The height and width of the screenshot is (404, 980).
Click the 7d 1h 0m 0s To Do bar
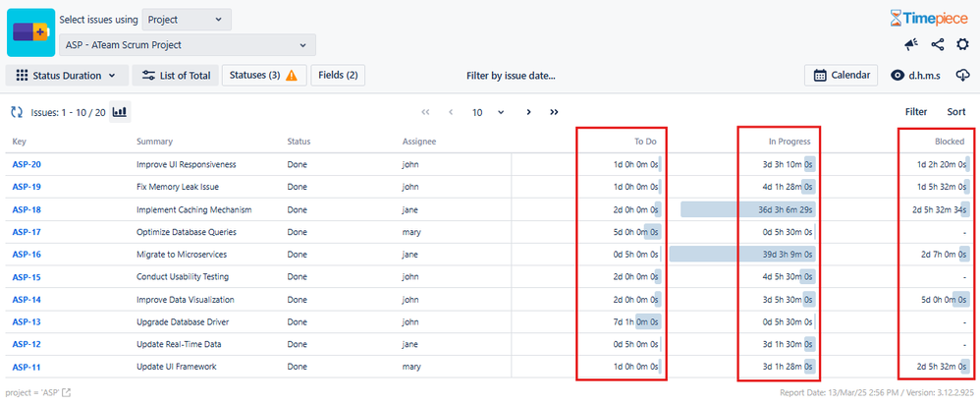(x=648, y=322)
